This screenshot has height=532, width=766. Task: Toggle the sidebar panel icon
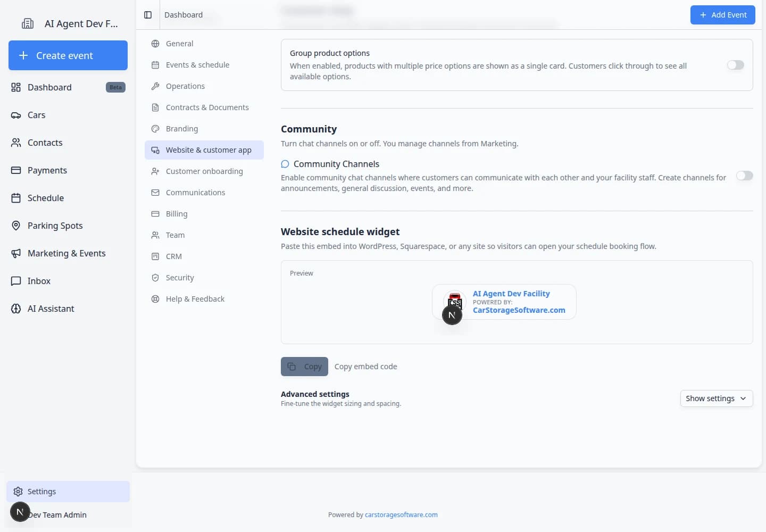[148, 15]
